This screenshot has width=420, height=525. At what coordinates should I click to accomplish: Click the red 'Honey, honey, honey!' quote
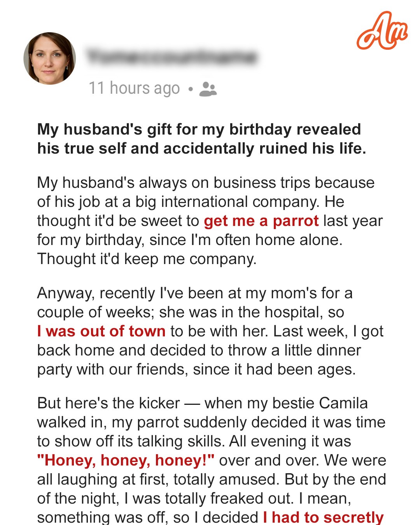click(126, 460)
